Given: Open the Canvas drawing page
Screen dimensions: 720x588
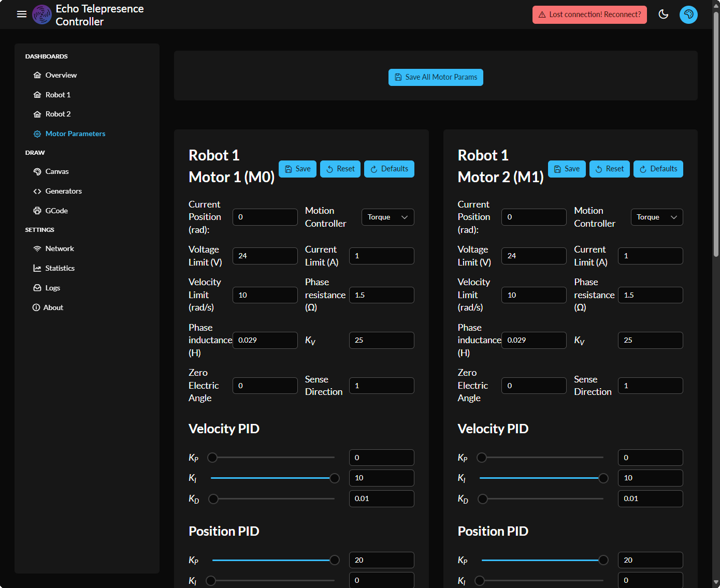Looking at the screenshot, I should click(57, 171).
